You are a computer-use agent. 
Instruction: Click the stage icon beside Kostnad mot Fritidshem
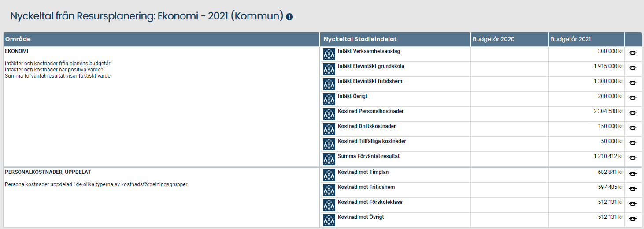(329, 190)
